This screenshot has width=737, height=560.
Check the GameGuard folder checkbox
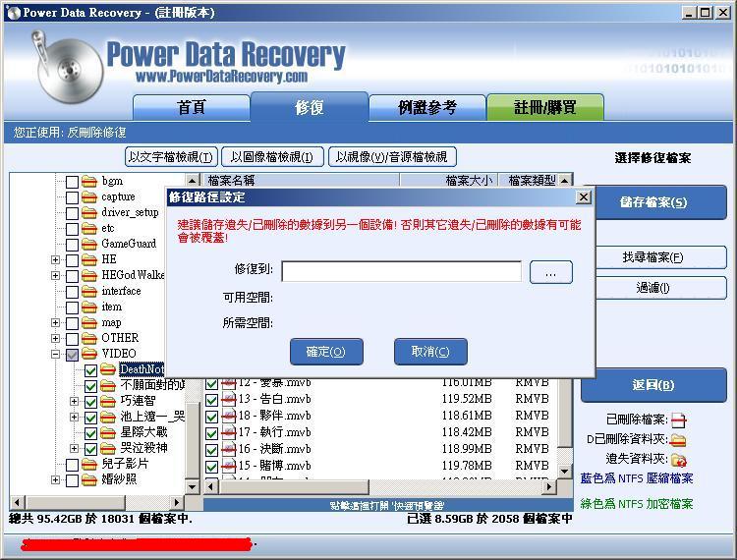72,245
